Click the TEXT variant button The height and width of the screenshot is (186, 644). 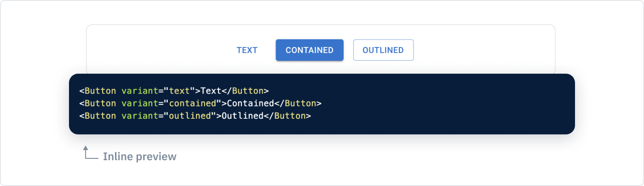pos(247,50)
